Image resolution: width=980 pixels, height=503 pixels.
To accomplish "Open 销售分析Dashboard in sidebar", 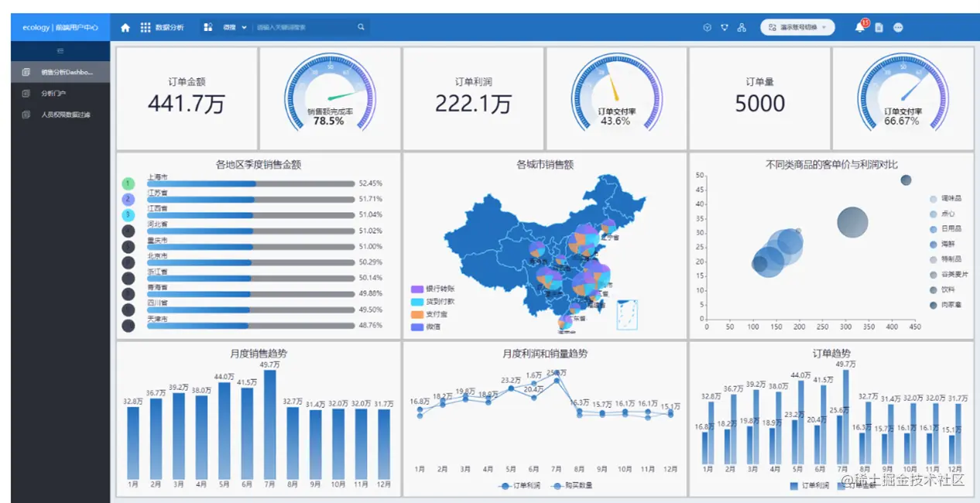I will coord(60,72).
